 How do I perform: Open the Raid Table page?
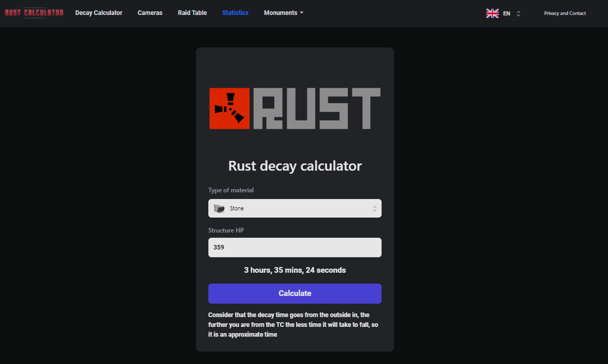(192, 13)
